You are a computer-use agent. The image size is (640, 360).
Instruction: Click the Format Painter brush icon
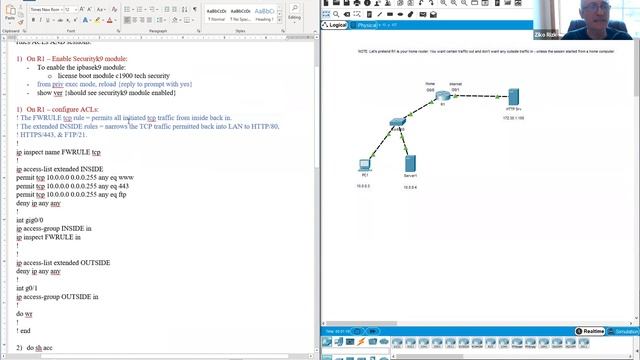tap(20, 22)
